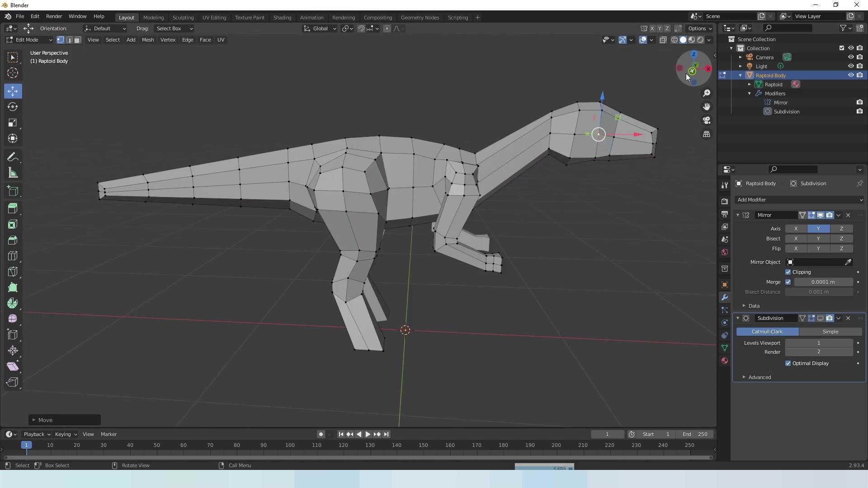This screenshot has height=488, width=868.
Task: Select the Rotate tool in toolbar
Action: (x=13, y=107)
